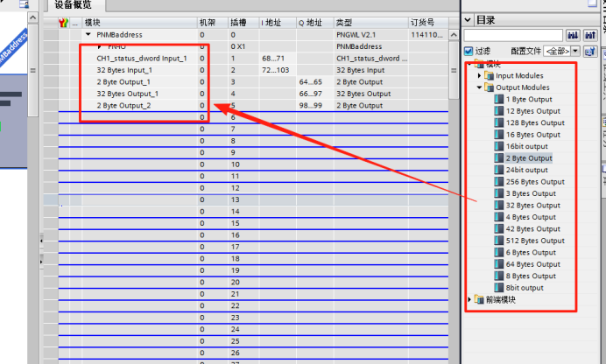
Task: Select 512 Bytes Output in the catalog
Action: point(535,241)
